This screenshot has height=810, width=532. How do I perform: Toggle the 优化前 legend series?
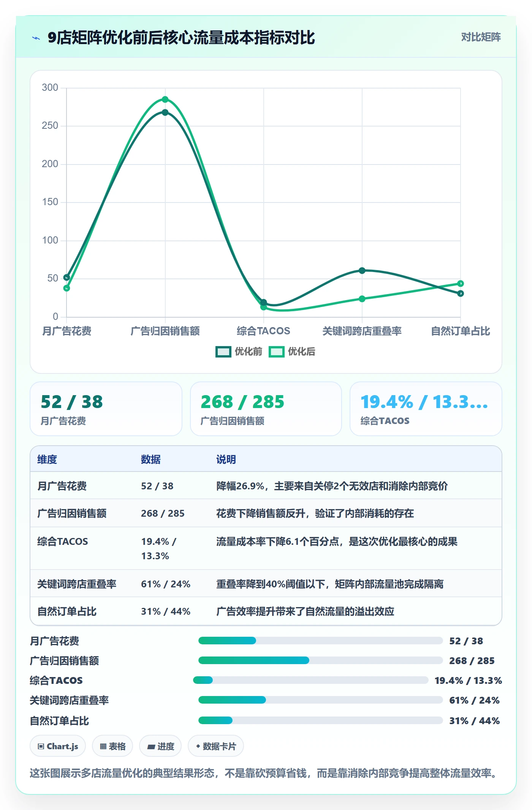[x=239, y=352]
